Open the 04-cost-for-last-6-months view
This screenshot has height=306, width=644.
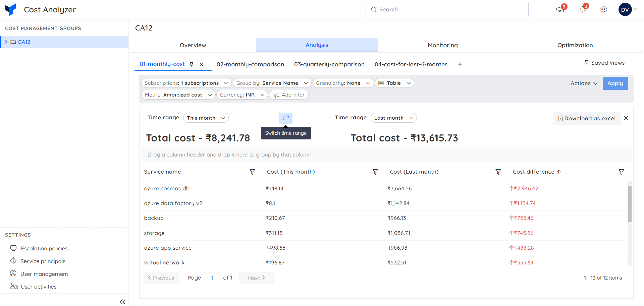(x=411, y=64)
